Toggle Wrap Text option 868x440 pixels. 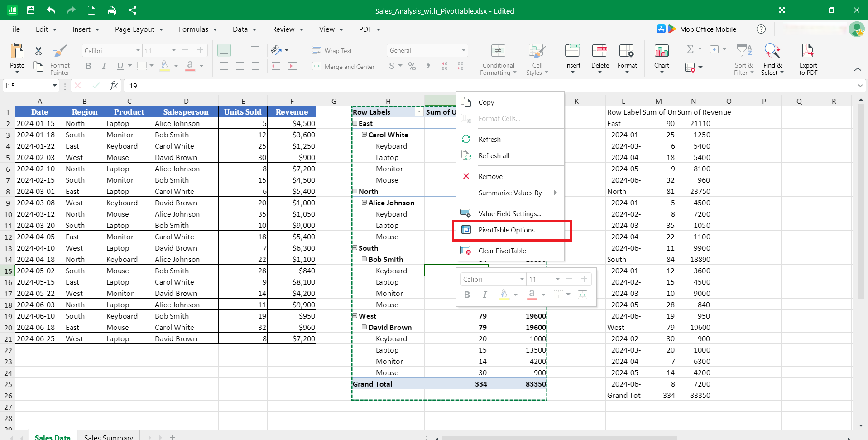(332, 51)
